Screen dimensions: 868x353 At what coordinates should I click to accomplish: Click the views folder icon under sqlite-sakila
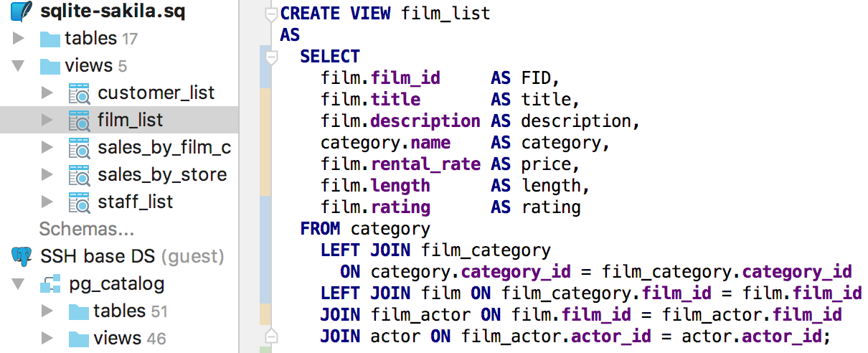click(x=49, y=66)
